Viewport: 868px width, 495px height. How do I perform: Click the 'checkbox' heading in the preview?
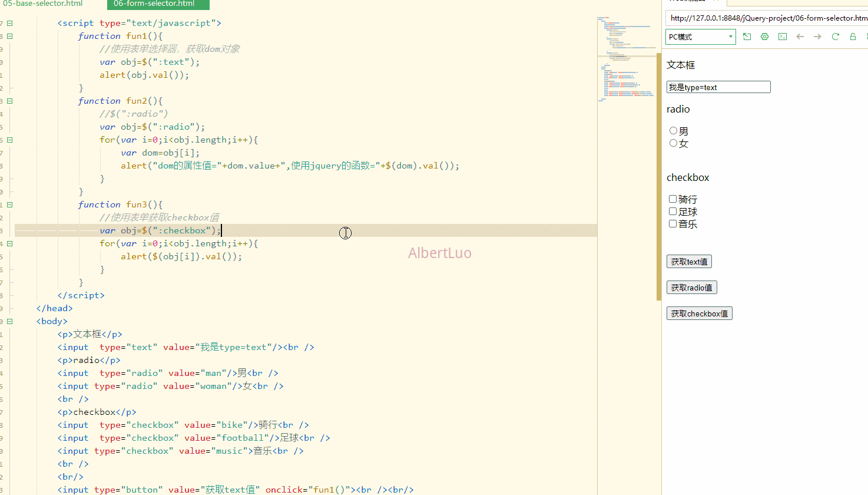click(688, 177)
